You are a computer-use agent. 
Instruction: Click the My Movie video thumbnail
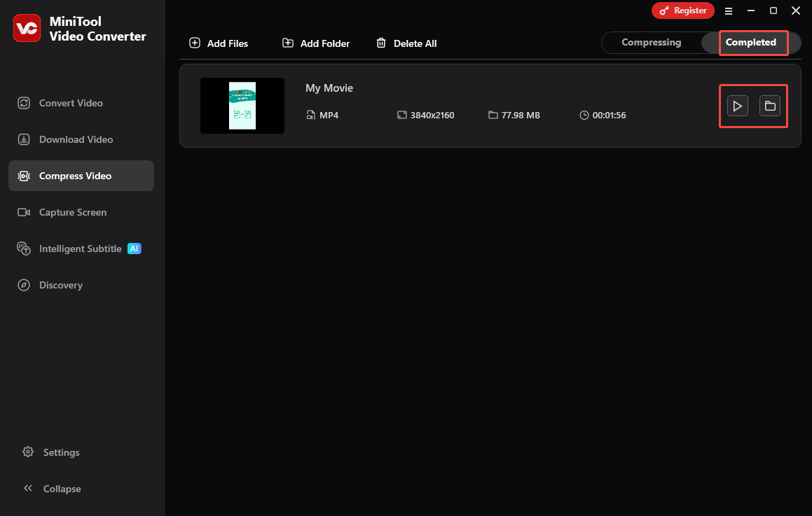242,106
